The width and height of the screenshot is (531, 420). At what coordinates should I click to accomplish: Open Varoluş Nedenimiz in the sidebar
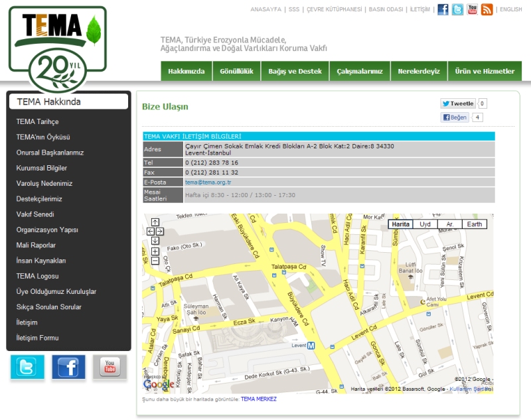[44, 183]
